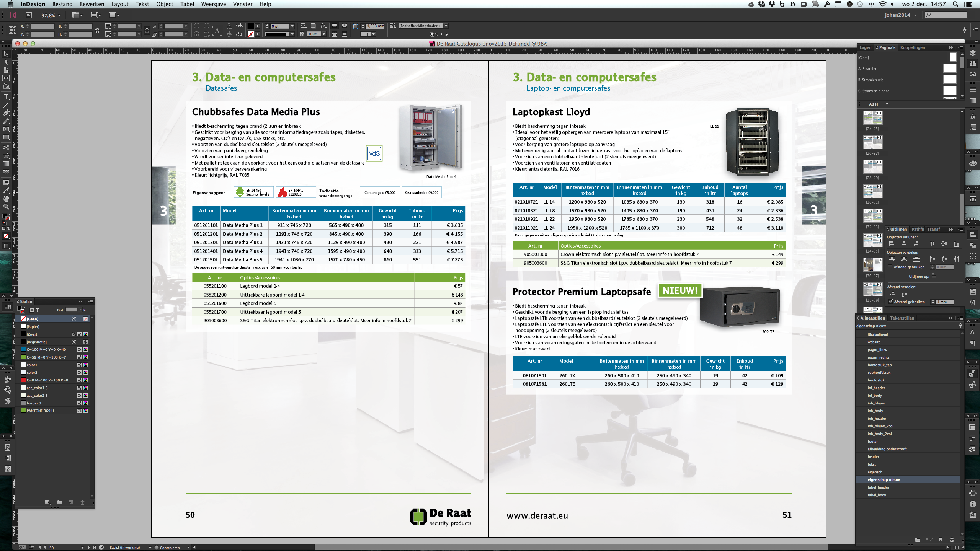The image size is (980, 551).
Task: Open the Weergave menu
Action: (214, 4)
